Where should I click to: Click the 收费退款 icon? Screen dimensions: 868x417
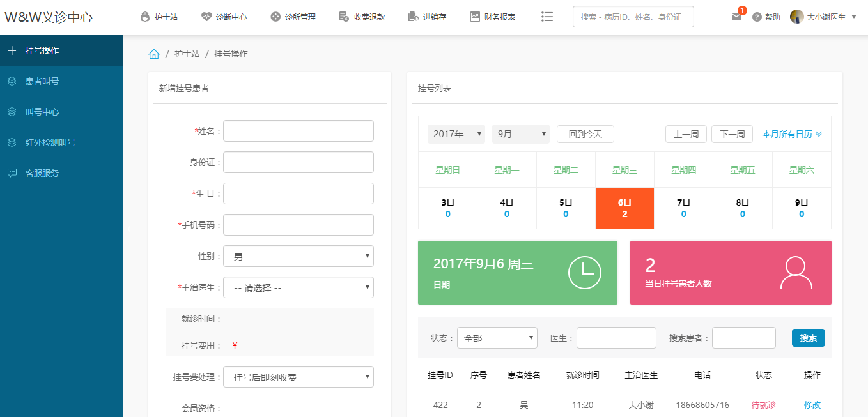[x=344, y=17]
